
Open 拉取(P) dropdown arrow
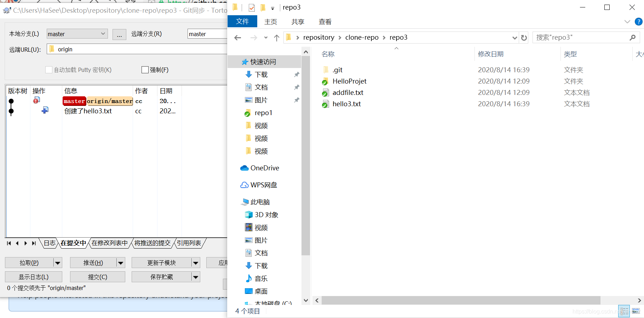coord(58,263)
